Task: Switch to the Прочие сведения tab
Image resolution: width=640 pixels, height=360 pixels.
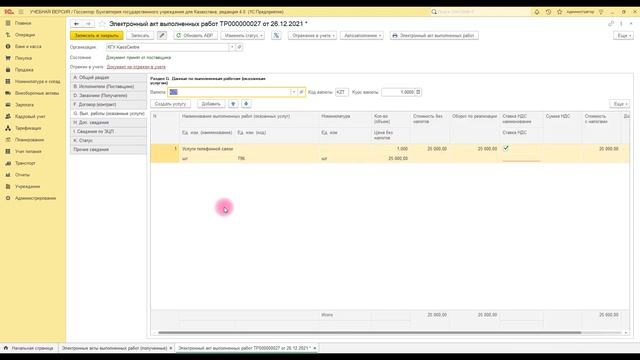Action: click(109, 149)
